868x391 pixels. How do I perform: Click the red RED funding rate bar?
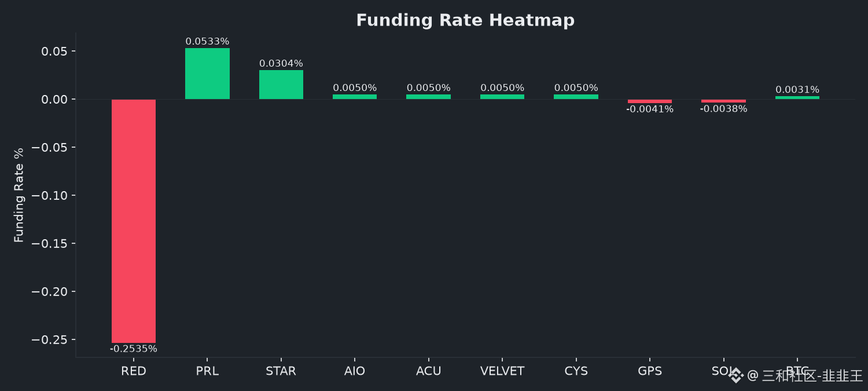click(x=134, y=221)
